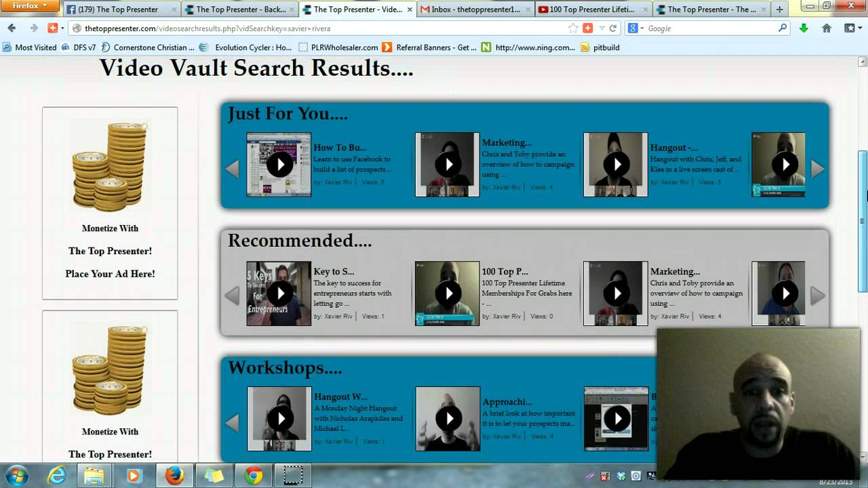The width and height of the screenshot is (868, 488).
Task: Switch to '100 Top Presenter Lifeti...' YouTube tab
Action: pos(593,9)
